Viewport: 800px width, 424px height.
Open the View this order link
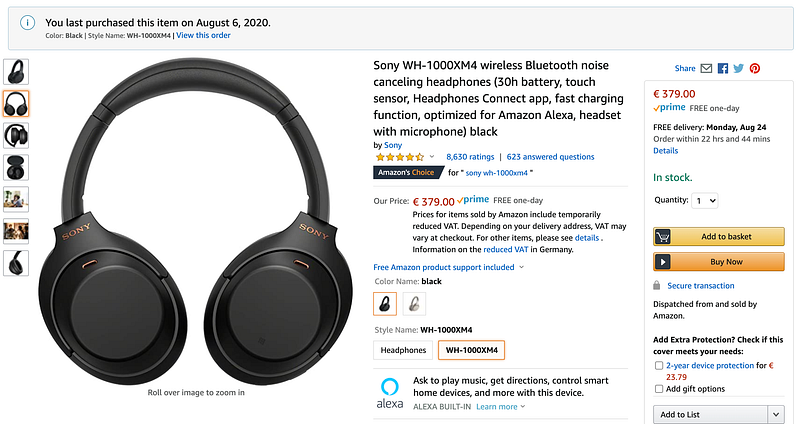[203, 35]
